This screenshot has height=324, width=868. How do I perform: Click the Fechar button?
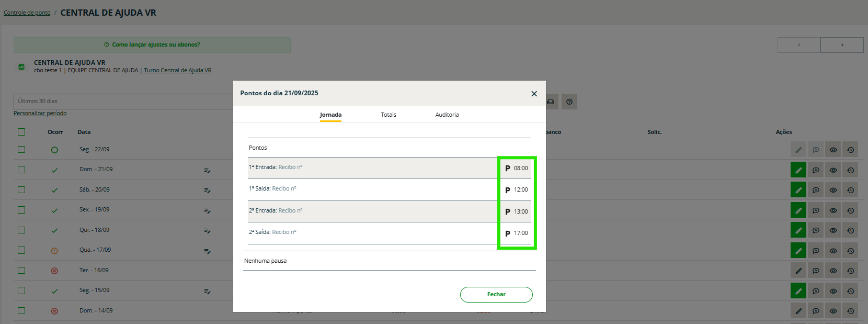click(x=496, y=294)
